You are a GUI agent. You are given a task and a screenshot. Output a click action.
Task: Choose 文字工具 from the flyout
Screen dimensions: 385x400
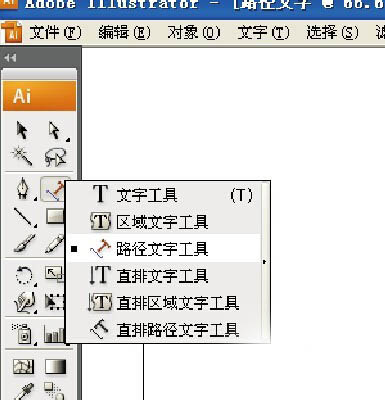pyautogui.click(x=164, y=194)
